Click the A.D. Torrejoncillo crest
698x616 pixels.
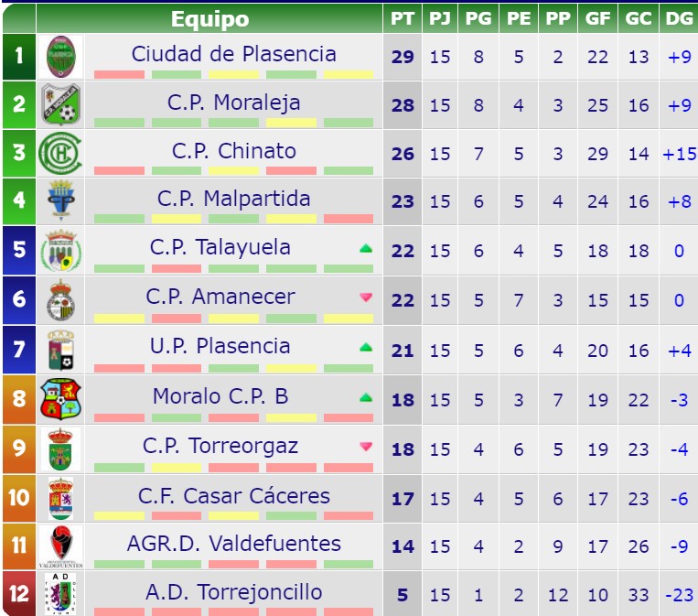[x=61, y=594]
